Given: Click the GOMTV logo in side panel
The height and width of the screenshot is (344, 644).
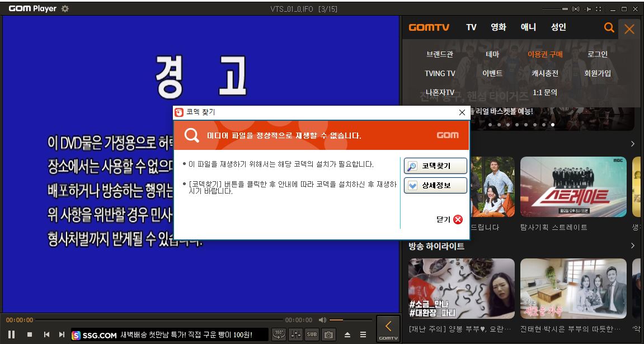Looking at the screenshot, I should (x=429, y=27).
